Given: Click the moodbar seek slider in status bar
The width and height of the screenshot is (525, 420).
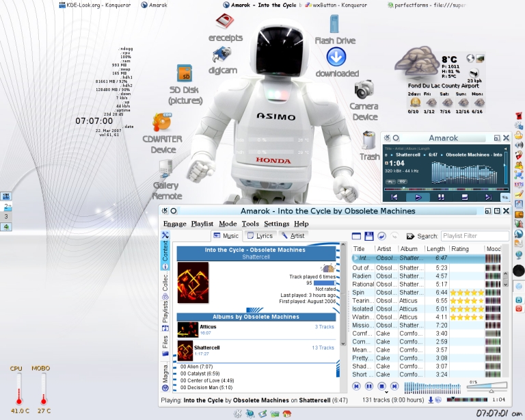Looking at the screenshot, I should (x=467, y=399).
